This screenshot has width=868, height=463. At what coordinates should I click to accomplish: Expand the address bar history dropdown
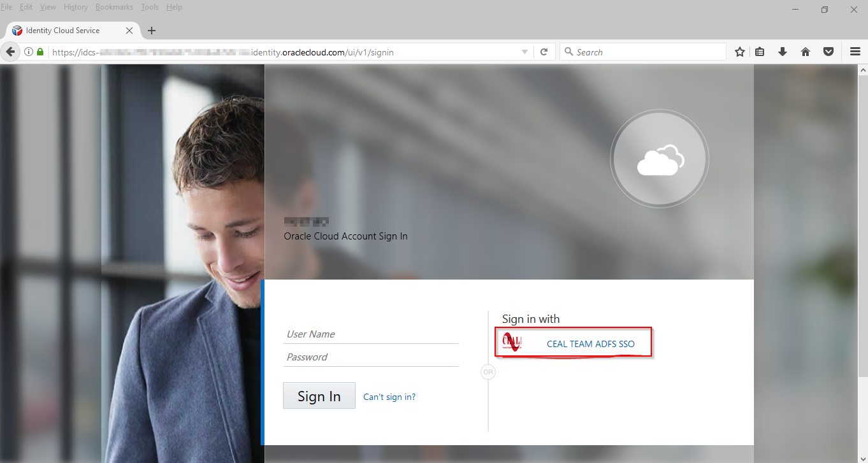pos(524,52)
